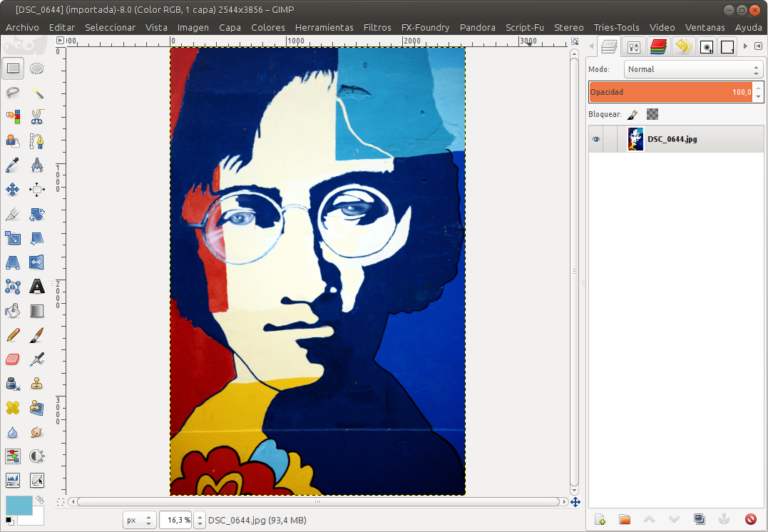Select the Blend gradient tool
The image size is (768, 532).
(37, 311)
